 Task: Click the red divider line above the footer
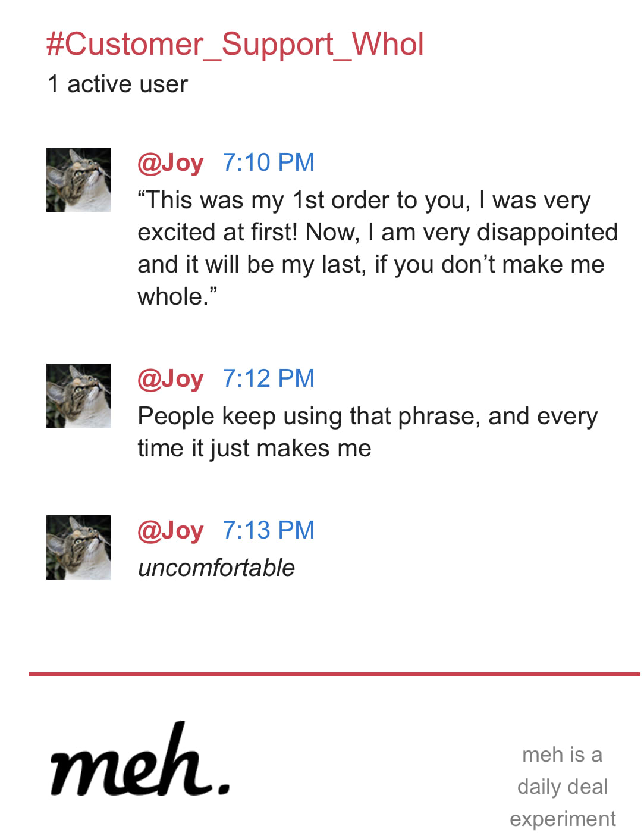tap(334, 674)
